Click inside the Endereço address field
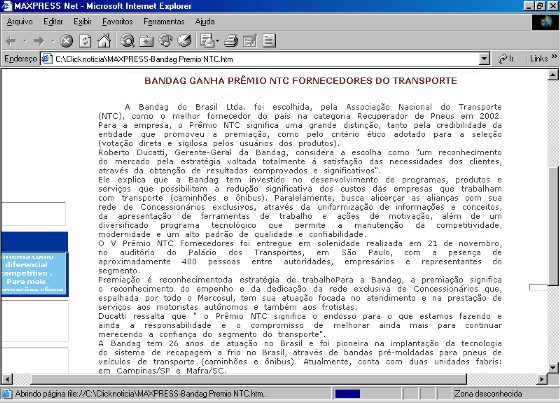 click(266, 59)
